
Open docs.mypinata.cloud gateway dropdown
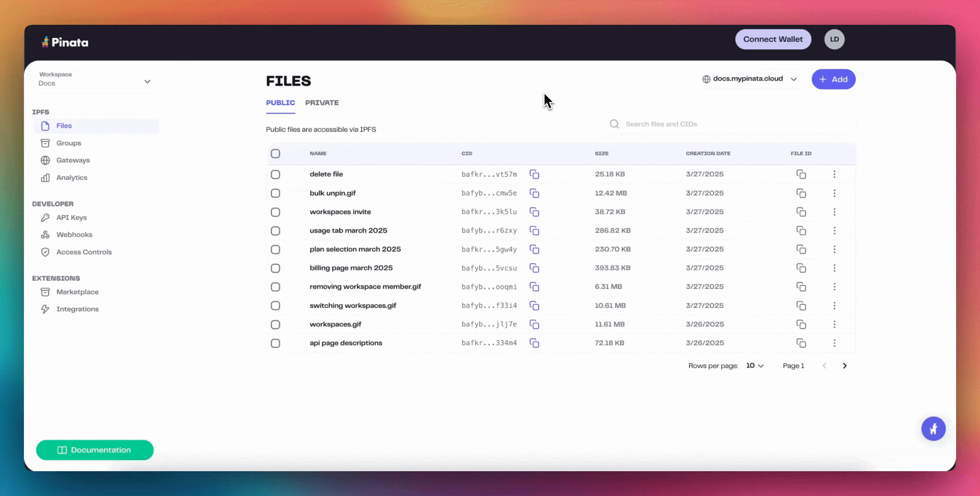click(x=750, y=79)
